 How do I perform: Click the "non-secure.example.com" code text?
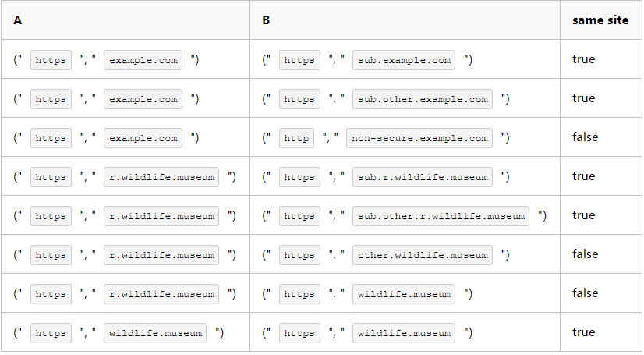pyautogui.click(x=419, y=138)
